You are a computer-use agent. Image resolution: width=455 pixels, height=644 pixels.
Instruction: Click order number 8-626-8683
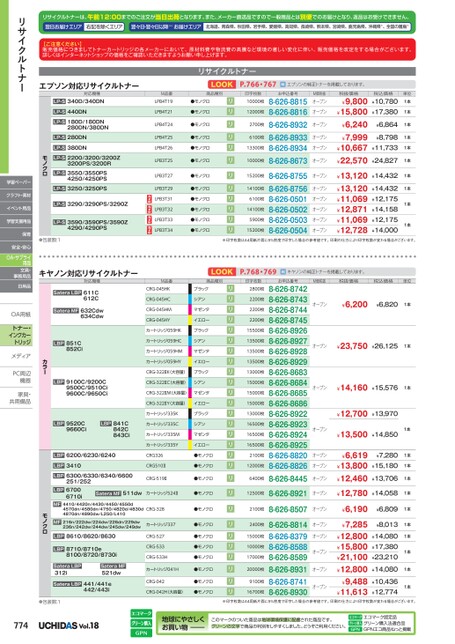pos(288,372)
